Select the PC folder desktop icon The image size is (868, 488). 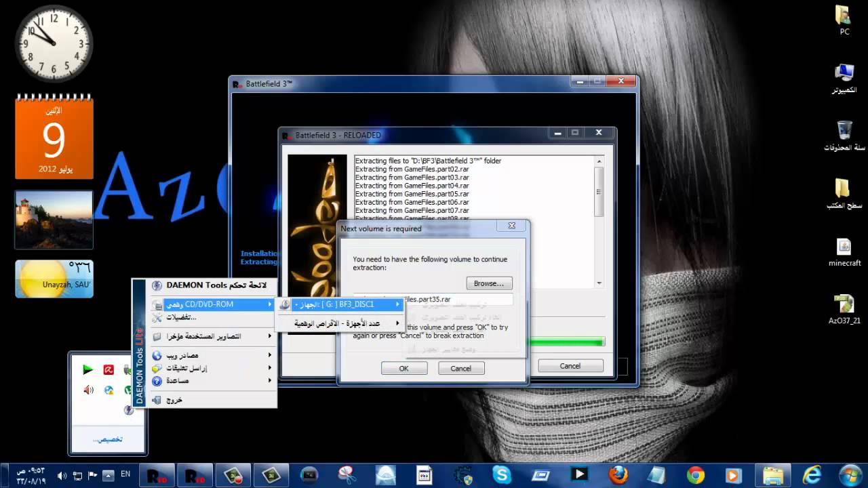click(x=844, y=20)
